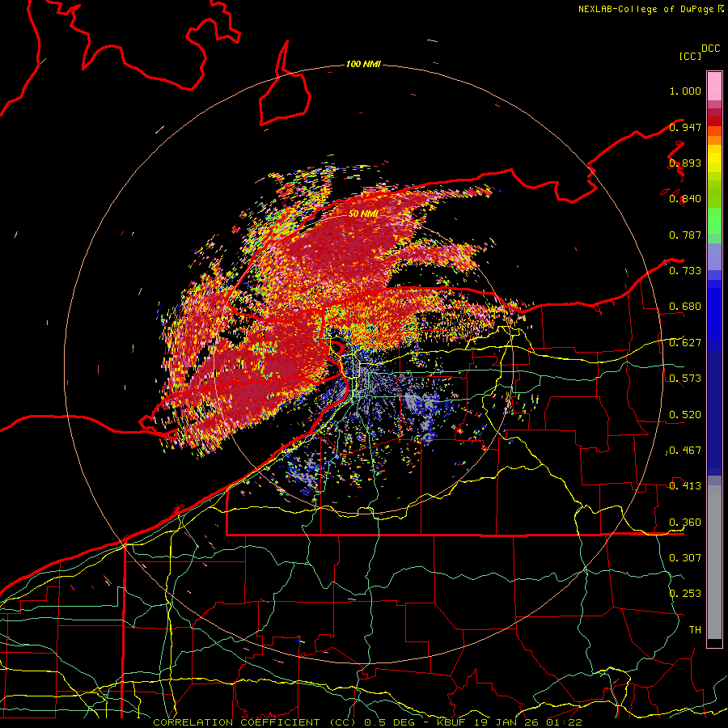Pick the yellow segment of the color bar

(x=714, y=159)
